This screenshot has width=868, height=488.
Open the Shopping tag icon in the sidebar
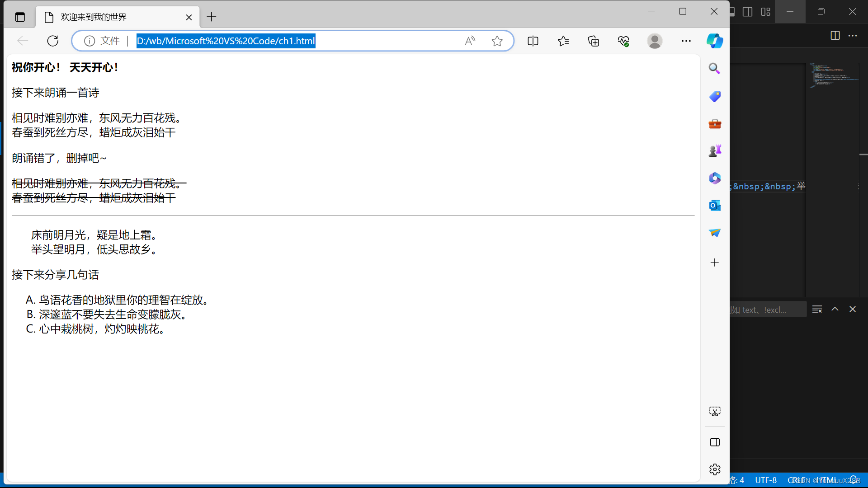coord(714,96)
